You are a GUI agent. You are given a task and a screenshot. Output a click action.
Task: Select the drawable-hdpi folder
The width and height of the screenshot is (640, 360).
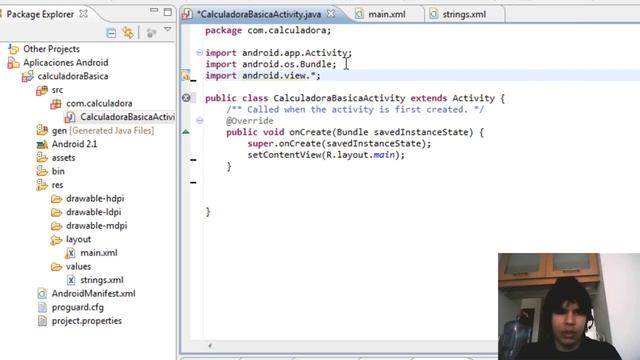pos(95,198)
